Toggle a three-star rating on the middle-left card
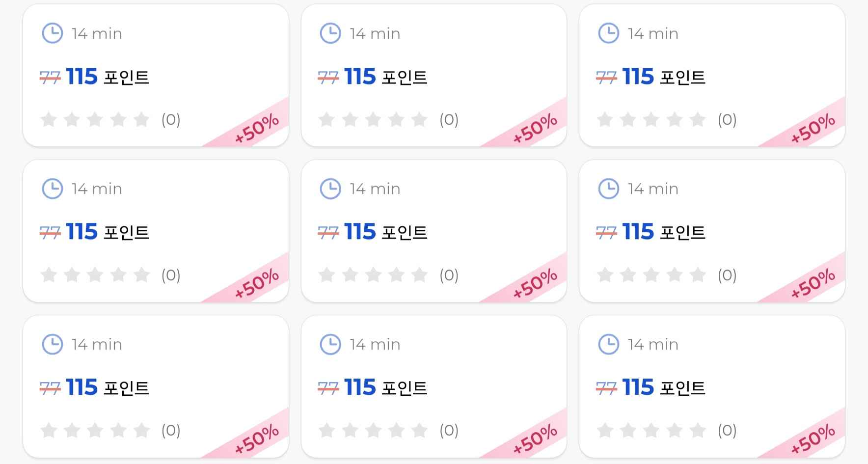 (x=95, y=275)
